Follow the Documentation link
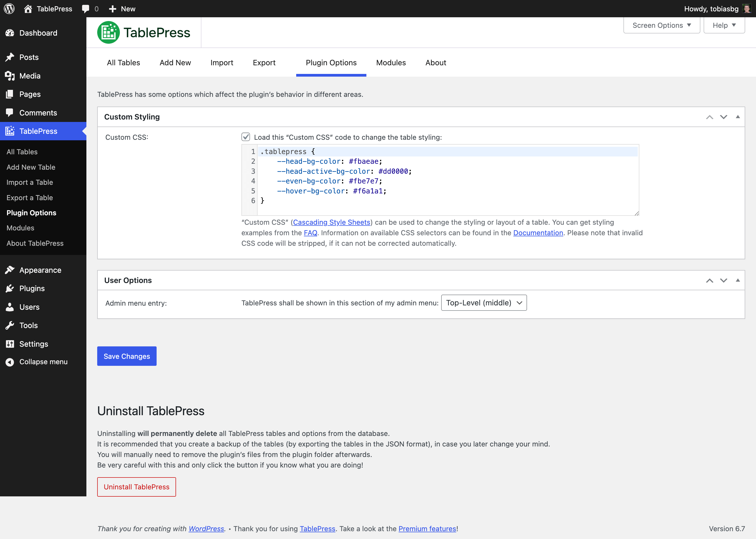The height and width of the screenshot is (539, 756). pos(538,233)
